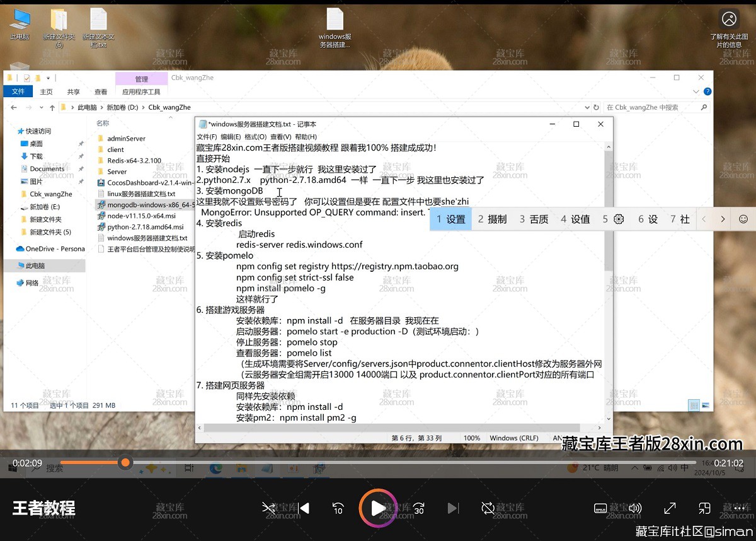Open the captions icon left of volume
Image resolution: width=756 pixels, height=541 pixels.
point(600,508)
